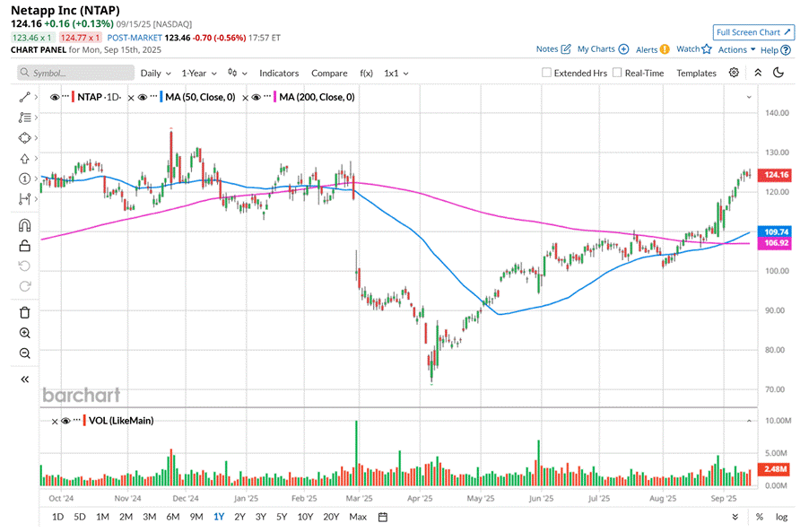The width and height of the screenshot is (809, 532).
Task: Enable the Real-Time checkbox
Action: 617,73
